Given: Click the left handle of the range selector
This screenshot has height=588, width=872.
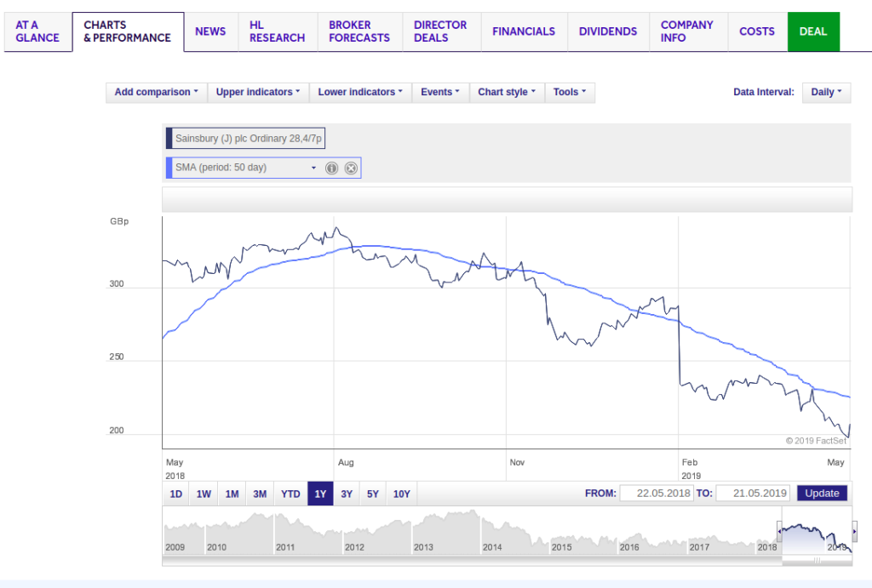Looking at the screenshot, I should pos(779,533).
